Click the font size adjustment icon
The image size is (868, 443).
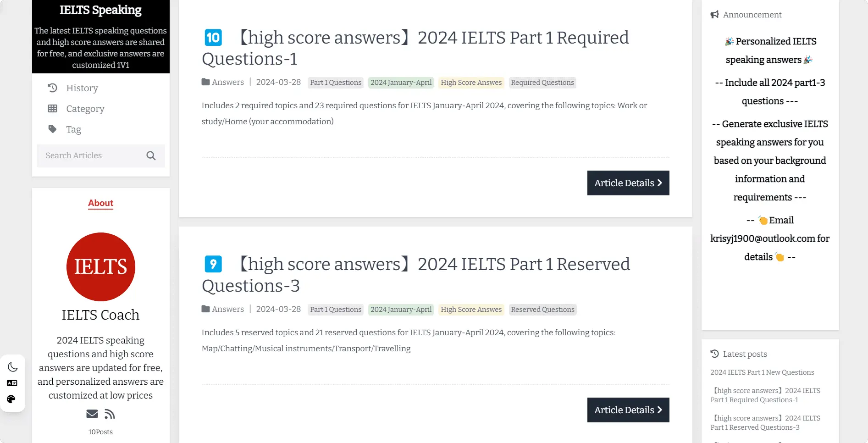tap(12, 383)
